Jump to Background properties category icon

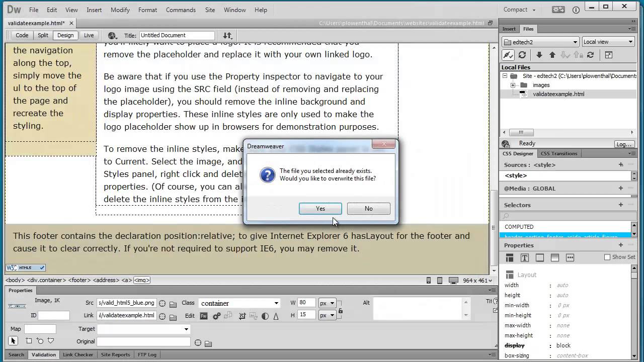pos(555,257)
